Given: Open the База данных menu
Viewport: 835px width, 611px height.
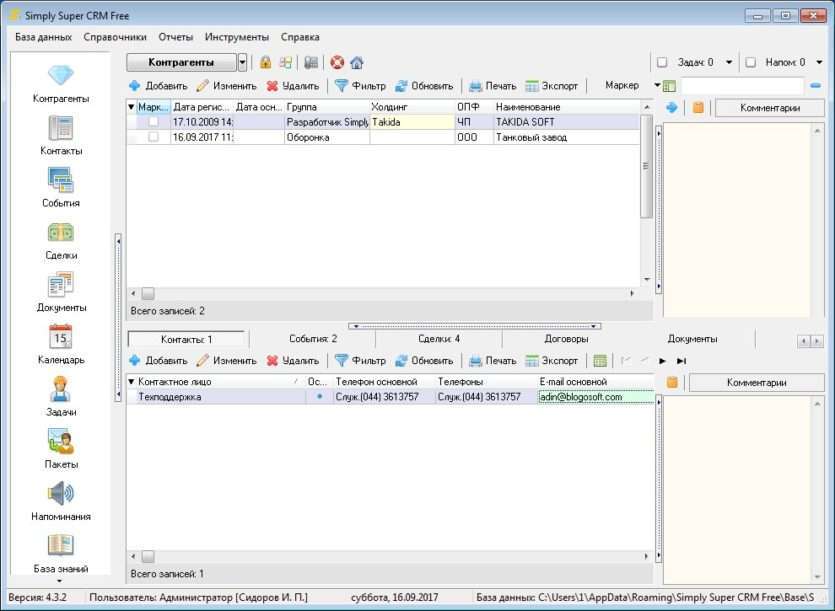Looking at the screenshot, I should (43, 37).
